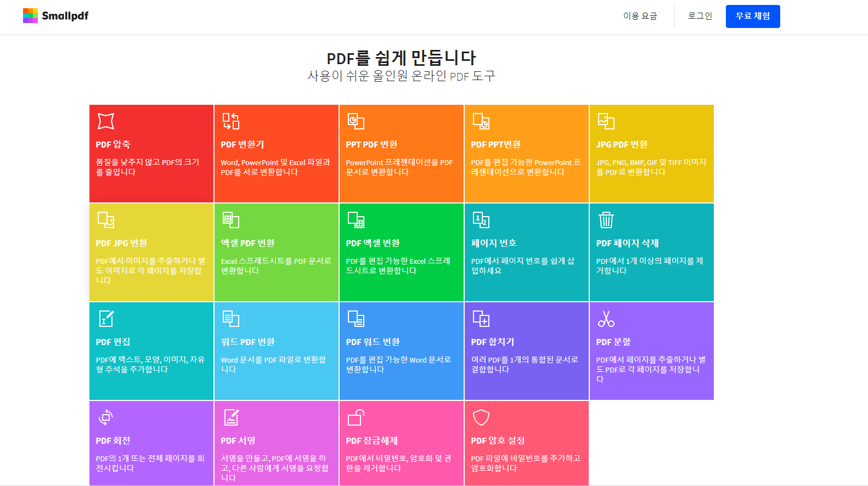The height and width of the screenshot is (486, 868).
Task: Open the PDF PPT변환 title
Action: click(496, 144)
